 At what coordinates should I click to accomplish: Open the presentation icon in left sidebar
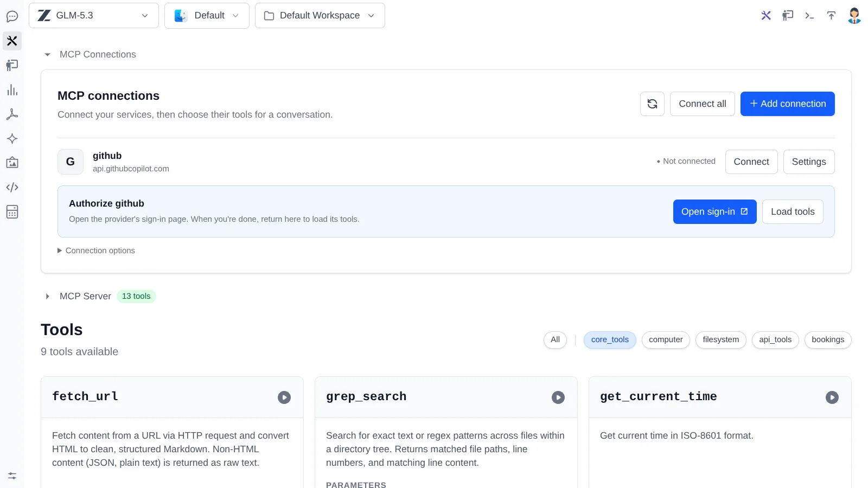(12, 65)
